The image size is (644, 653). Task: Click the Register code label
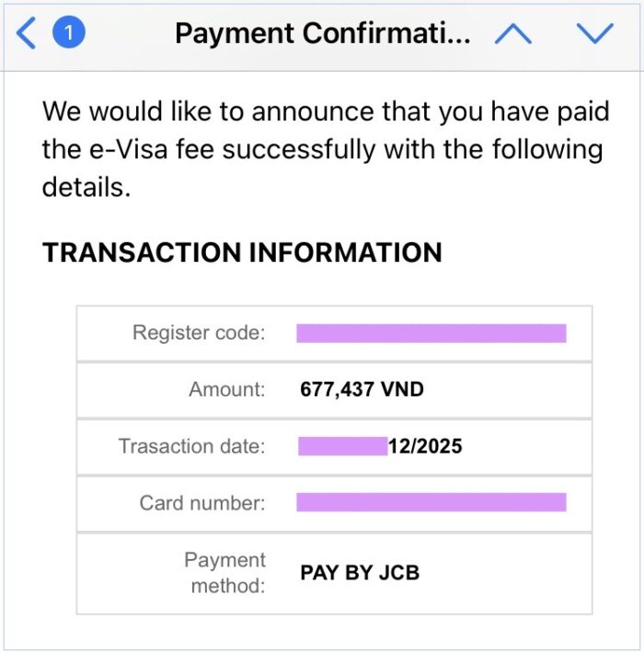[199, 333]
